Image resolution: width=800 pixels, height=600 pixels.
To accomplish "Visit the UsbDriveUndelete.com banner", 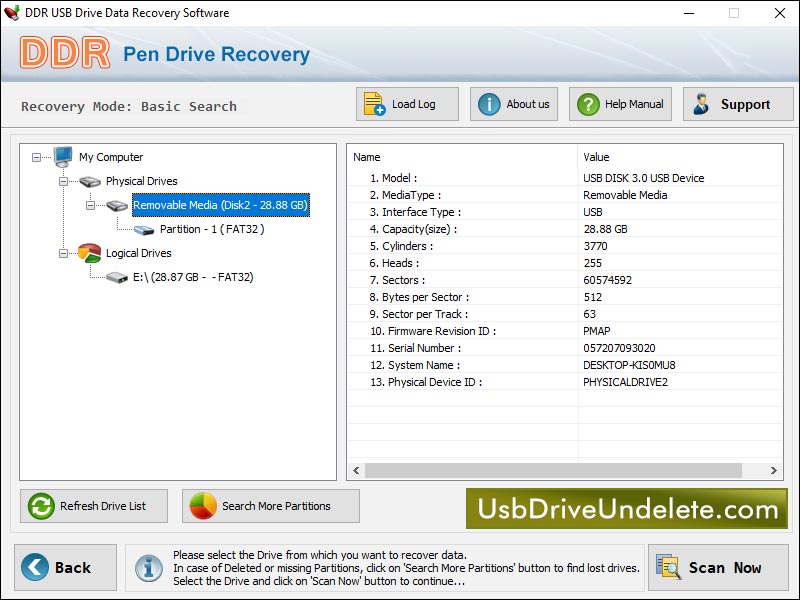I will (627, 509).
